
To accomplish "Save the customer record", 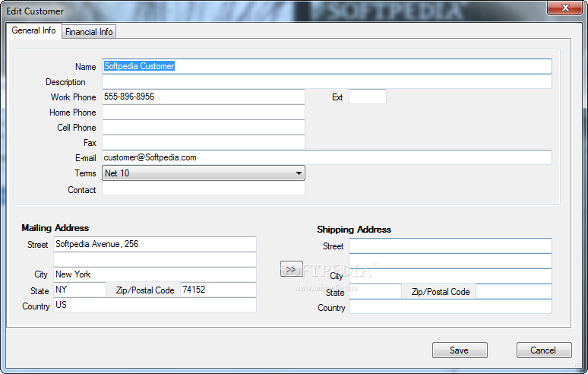I will pyautogui.click(x=460, y=350).
